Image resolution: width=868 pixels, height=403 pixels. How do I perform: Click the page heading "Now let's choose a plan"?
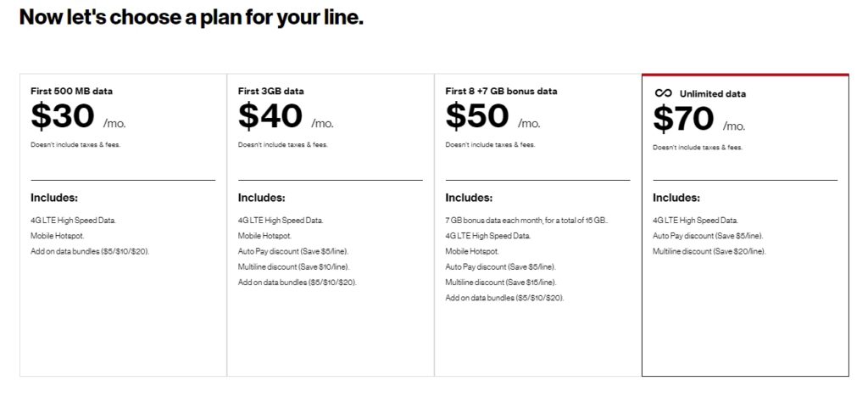tap(191, 17)
